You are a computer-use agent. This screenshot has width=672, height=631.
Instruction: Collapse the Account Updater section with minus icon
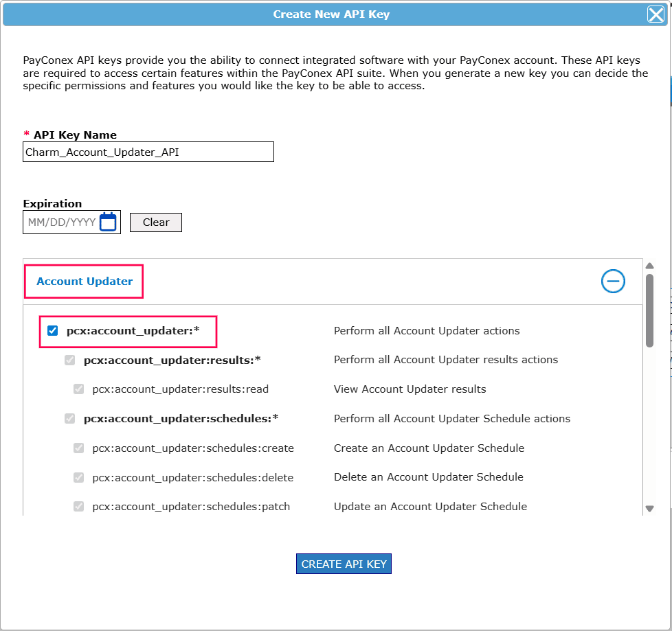[x=613, y=281]
